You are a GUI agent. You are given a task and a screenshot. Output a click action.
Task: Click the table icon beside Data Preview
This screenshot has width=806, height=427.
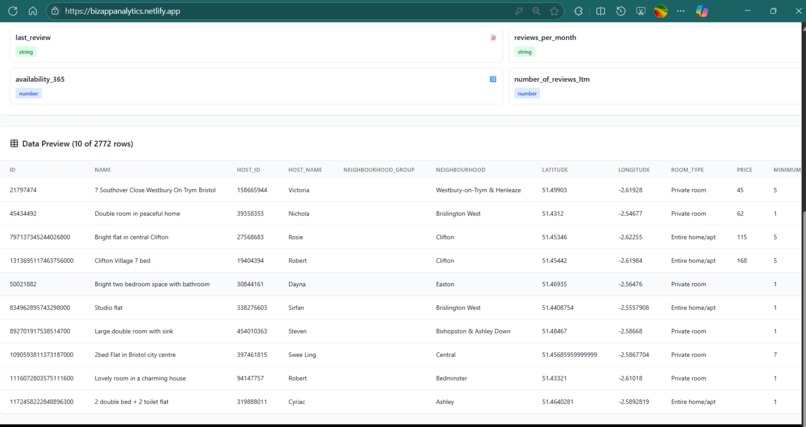pyautogui.click(x=14, y=144)
